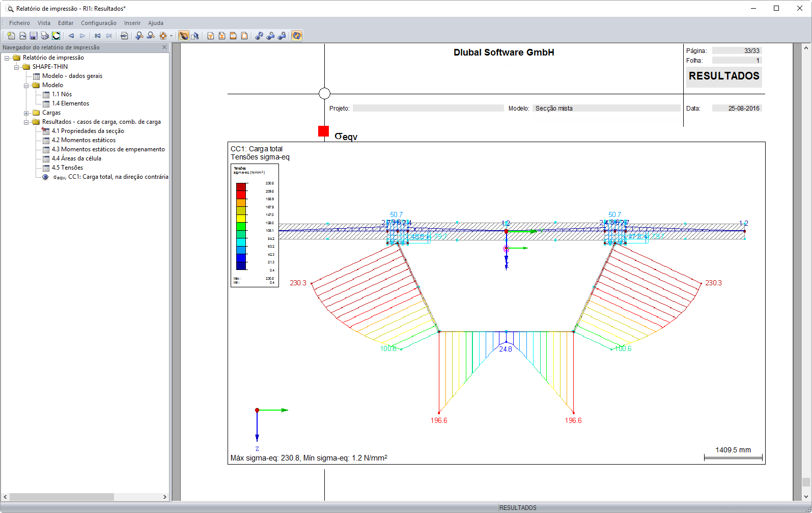Jump to the last page
The image size is (812, 513).
tap(109, 36)
